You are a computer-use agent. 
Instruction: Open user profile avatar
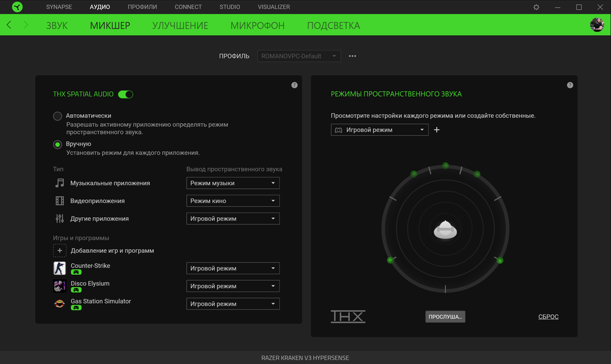(x=597, y=24)
